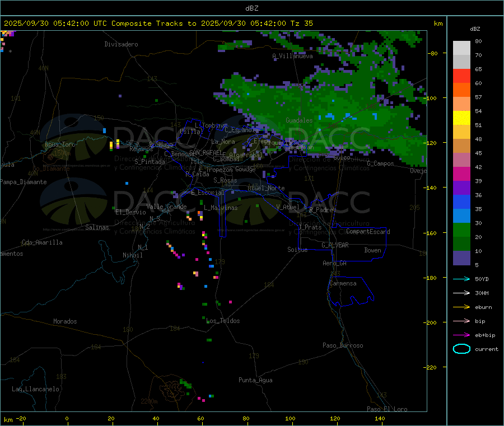
Task: Click the 50YD cyan arrow legend icon
Action: tap(461, 279)
